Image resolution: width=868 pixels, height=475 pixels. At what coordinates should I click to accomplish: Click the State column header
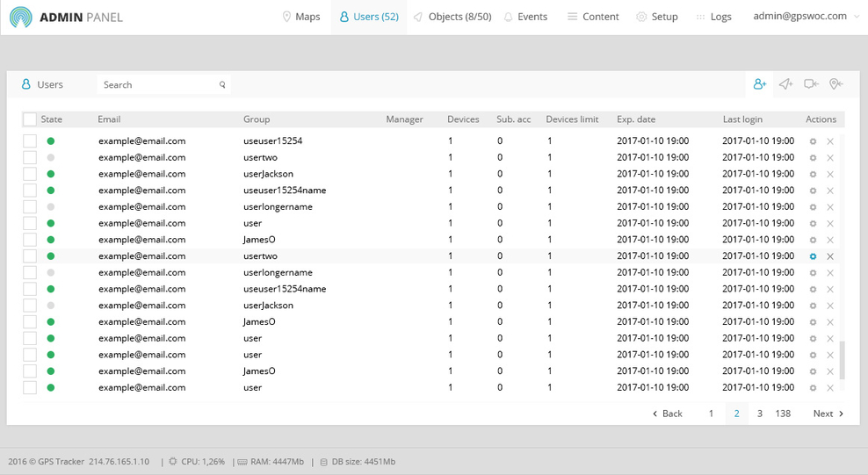coord(52,119)
